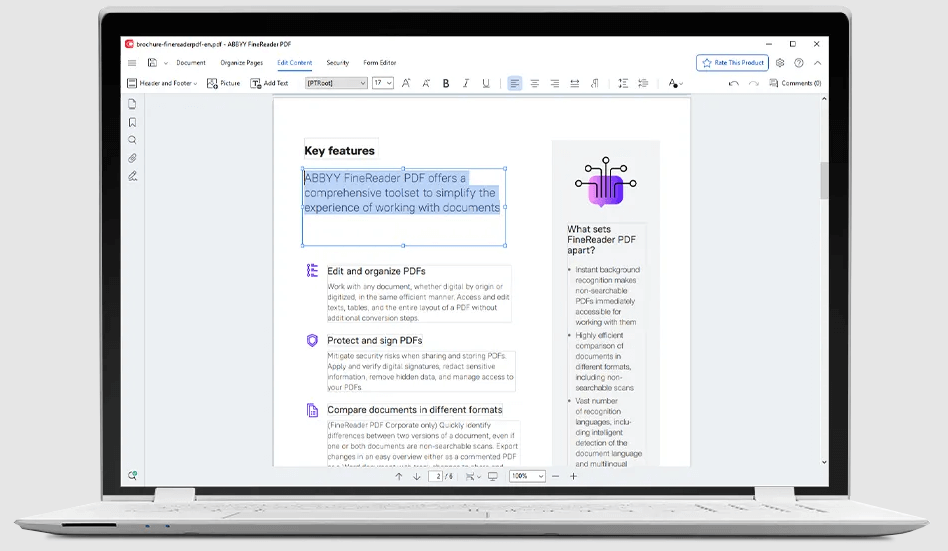Go to next page arrow

(417, 477)
